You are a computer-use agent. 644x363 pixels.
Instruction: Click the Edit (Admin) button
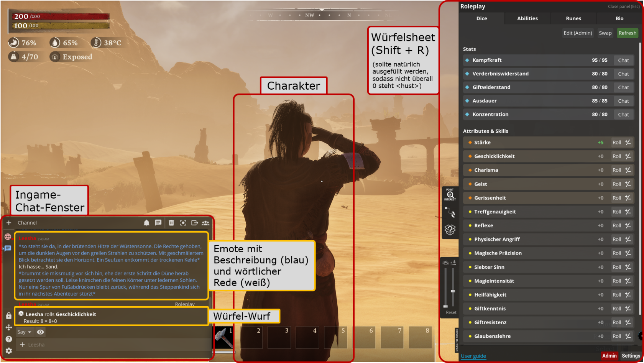click(578, 33)
